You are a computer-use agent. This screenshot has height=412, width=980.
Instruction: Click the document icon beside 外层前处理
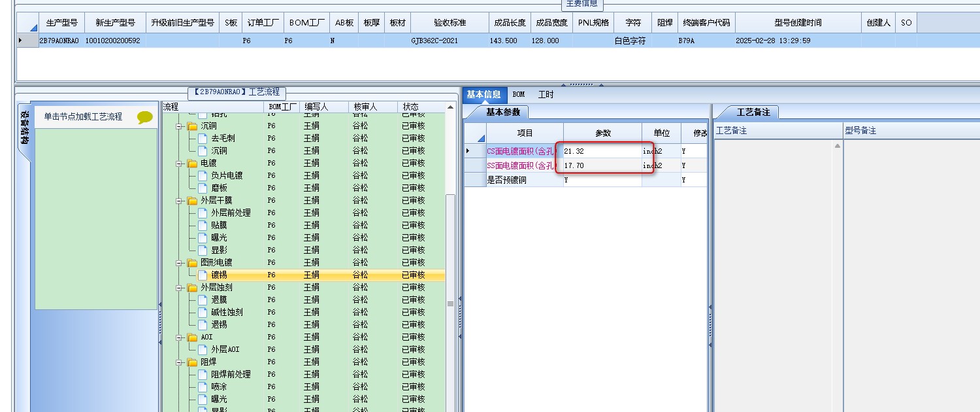(203, 213)
